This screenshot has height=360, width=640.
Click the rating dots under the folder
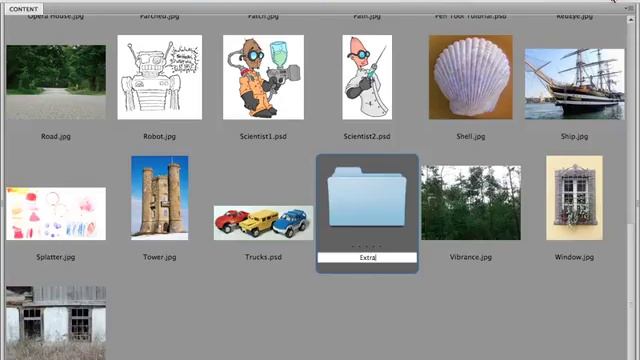coord(367,247)
